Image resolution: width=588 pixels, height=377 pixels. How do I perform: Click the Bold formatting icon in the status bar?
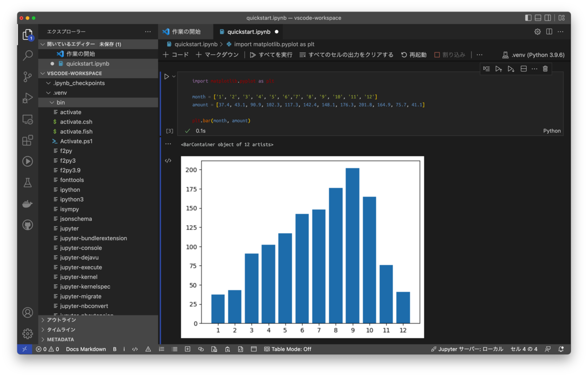click(115, 349)
